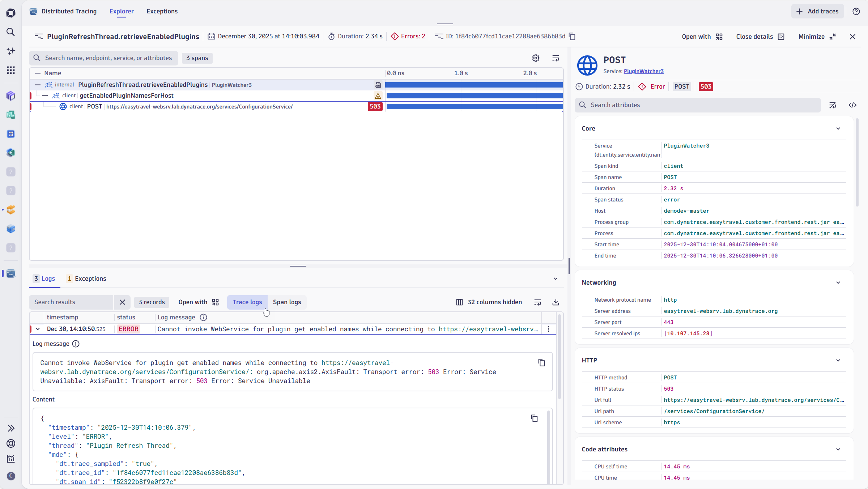Collapse the Core attributes section
The height and width of the screenshot is (489, 868).
[838, 129]
